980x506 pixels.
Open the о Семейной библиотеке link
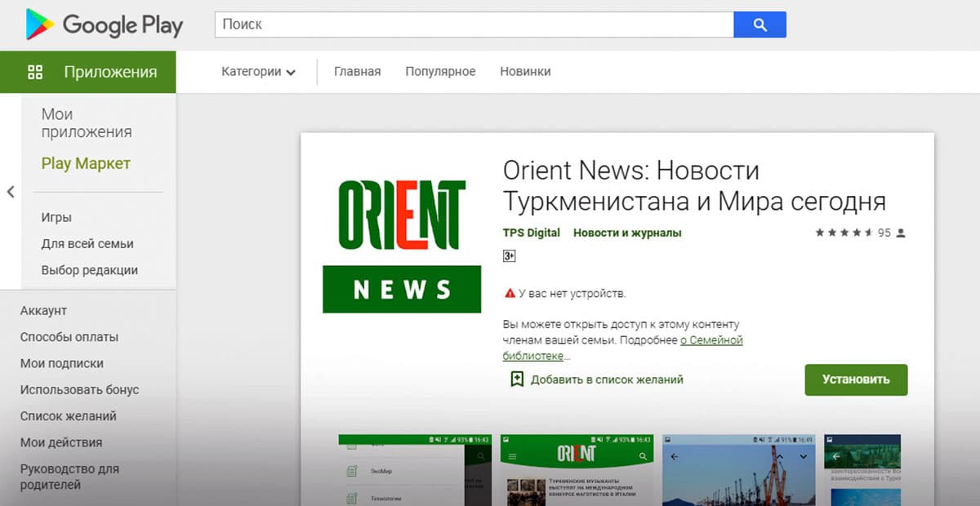pos(623,348)
